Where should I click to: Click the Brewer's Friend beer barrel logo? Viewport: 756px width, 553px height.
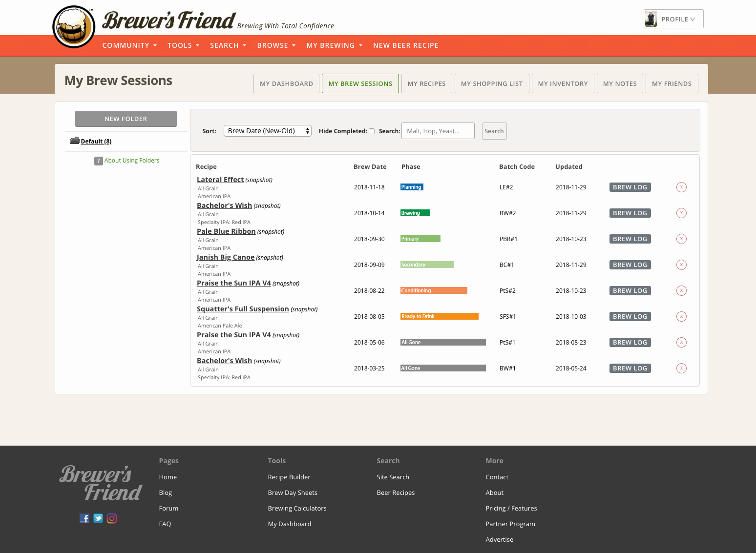[x=74, y=27]
